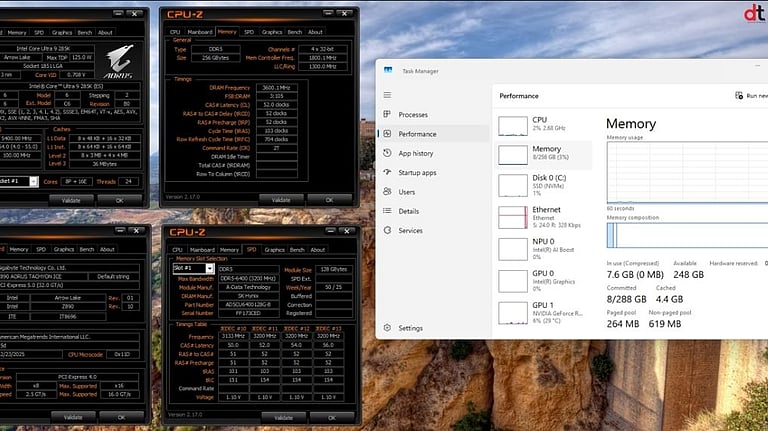
Task: Show the Details page in Task Manager
Action: (x=408, y=211)
